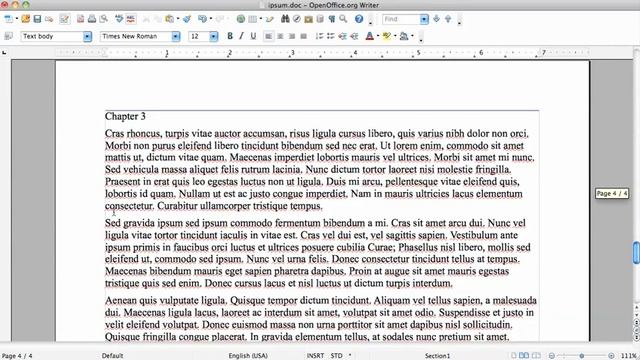
Task: Toggle AutoSpellcheck icon
Action: pos(131,19)
